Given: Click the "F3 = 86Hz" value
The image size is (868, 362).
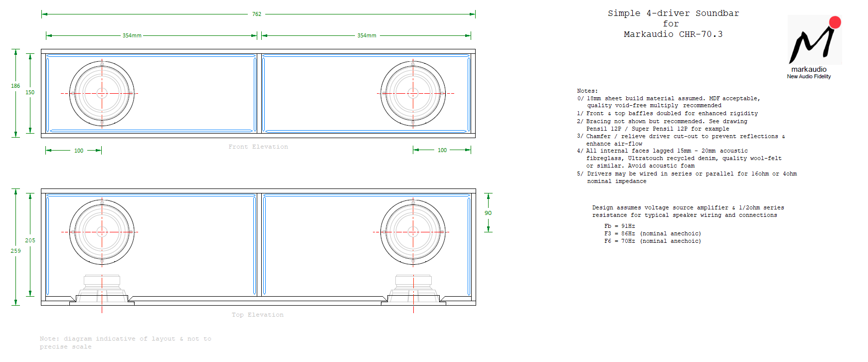Looking at the screenshot, I should 620,233.
